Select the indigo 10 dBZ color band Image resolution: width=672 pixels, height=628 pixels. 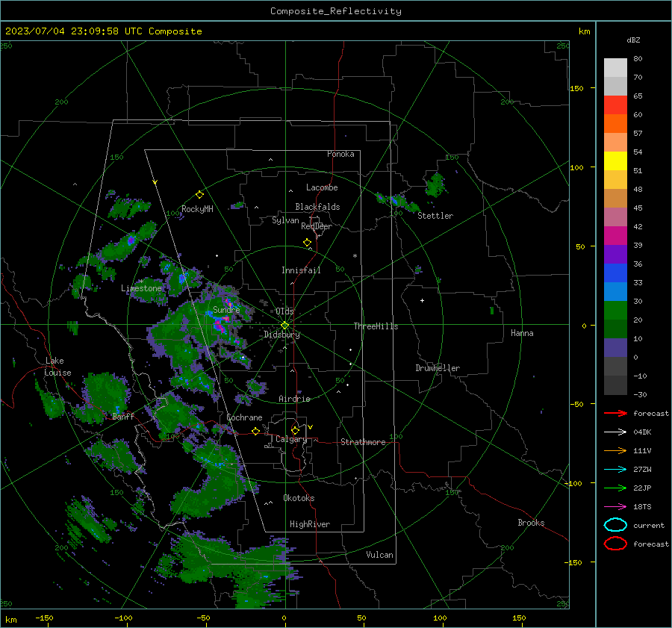[615, 348]
